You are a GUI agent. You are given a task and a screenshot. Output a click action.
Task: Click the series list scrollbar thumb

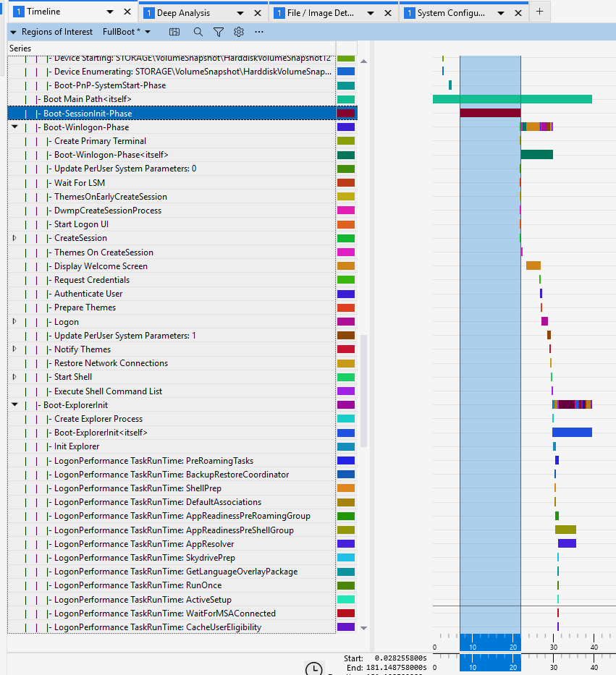point(363,391)
